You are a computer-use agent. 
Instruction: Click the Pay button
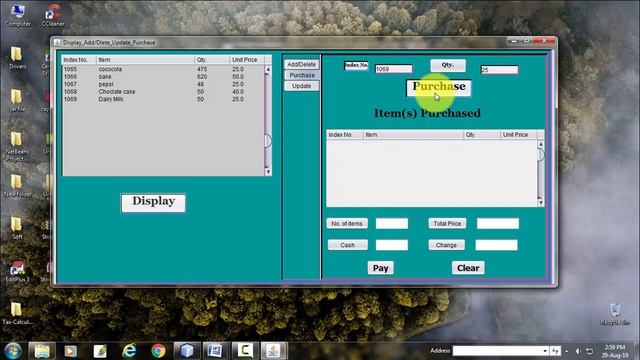(x=380, y=268)
